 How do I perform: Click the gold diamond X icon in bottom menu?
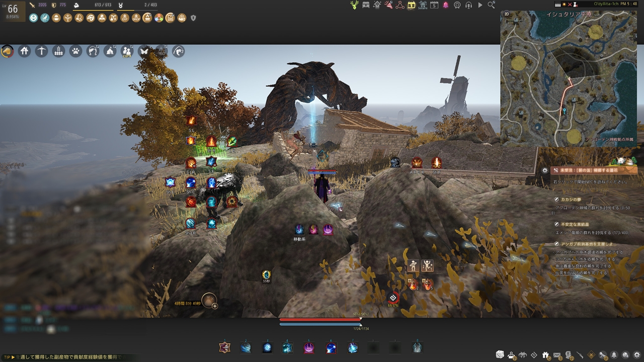click(x=591, y=355)
